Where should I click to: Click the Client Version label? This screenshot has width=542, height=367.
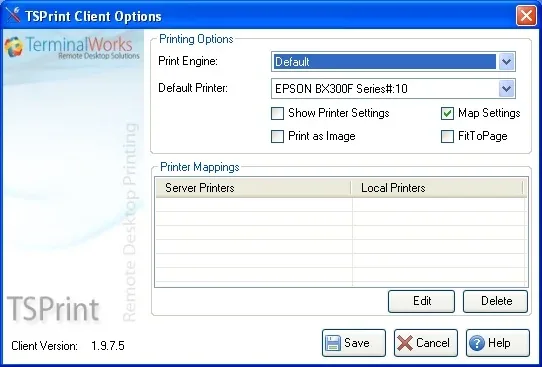click(45, 346)
